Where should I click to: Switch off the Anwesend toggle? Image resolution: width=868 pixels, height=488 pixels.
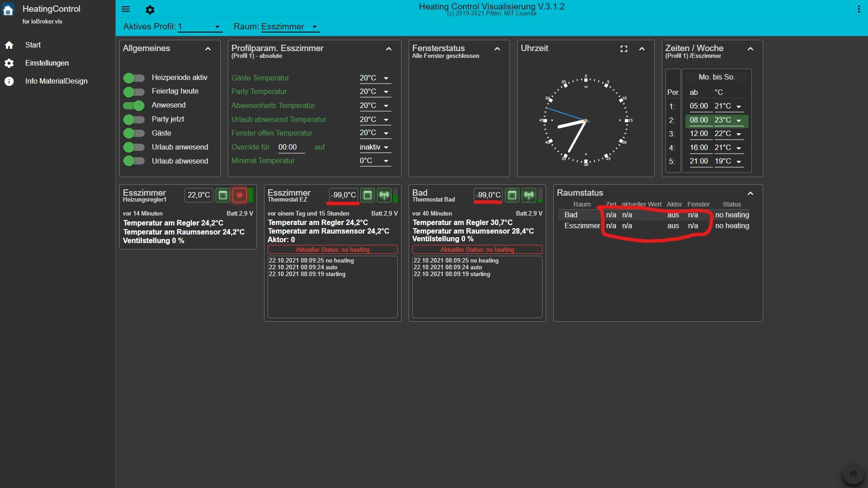click(134, 106)
